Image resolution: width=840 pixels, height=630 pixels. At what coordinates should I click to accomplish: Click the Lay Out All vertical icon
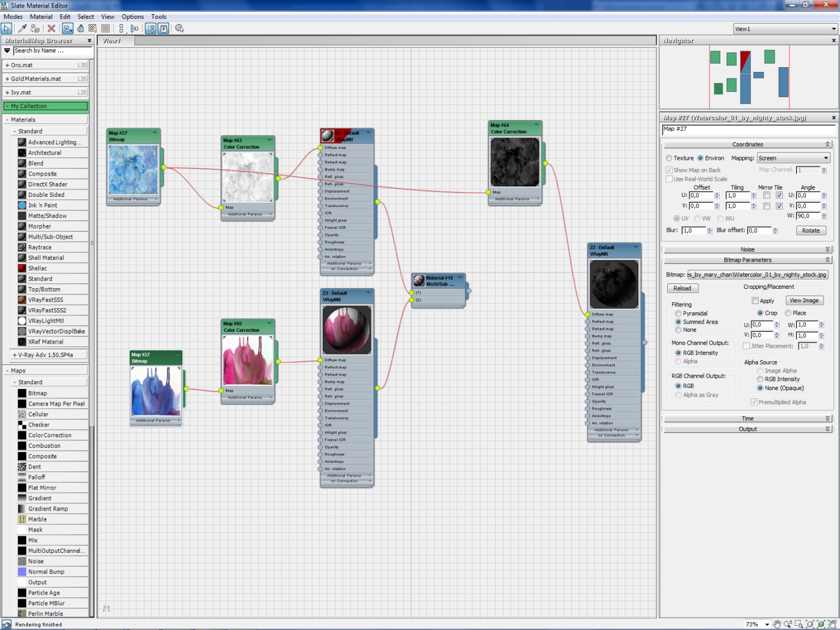tap(121, 28)
